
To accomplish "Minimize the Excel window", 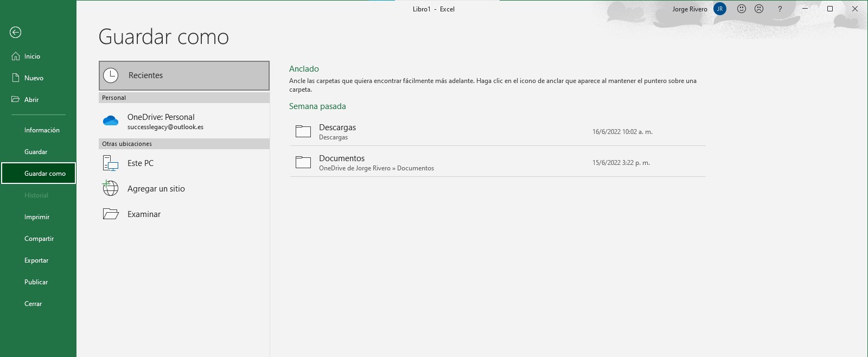I will [x=805, y=9].
